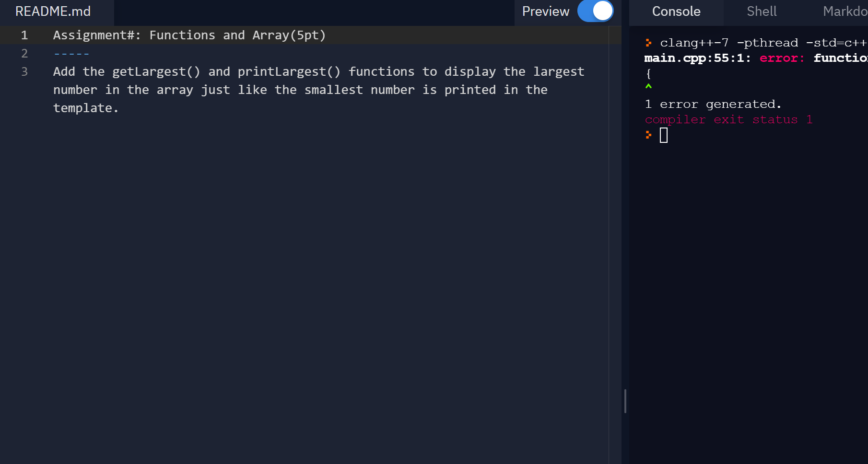868x464 pixels.
Task: Click the dashed underline on line 2
Action: coord(71,53)
